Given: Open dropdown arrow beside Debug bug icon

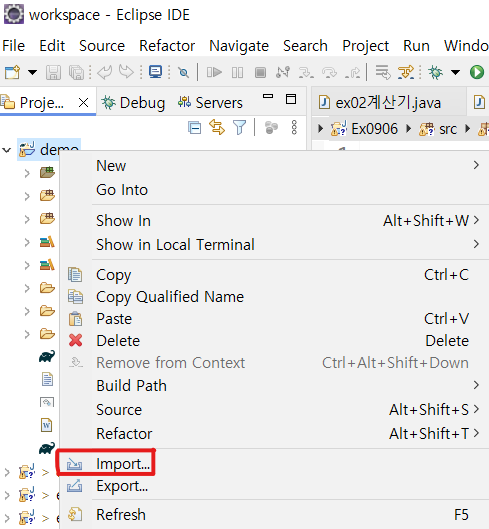Looking at the screenshot, I should (x=455, y=72).
